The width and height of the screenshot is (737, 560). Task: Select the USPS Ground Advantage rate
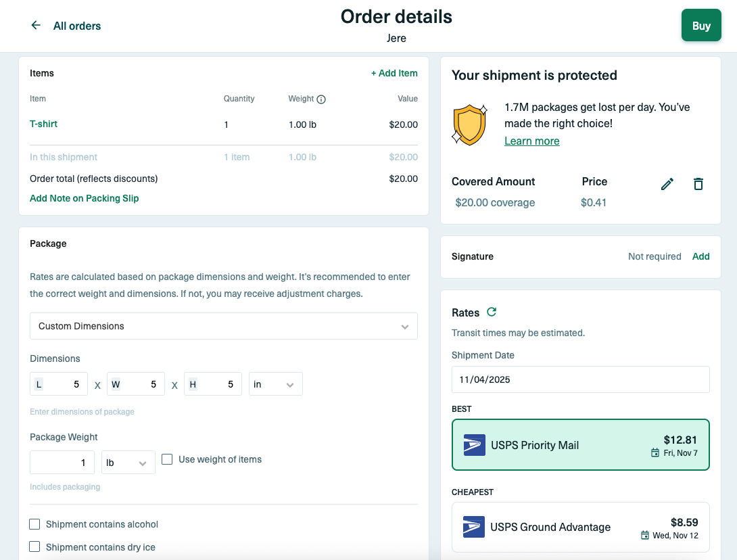581,527
